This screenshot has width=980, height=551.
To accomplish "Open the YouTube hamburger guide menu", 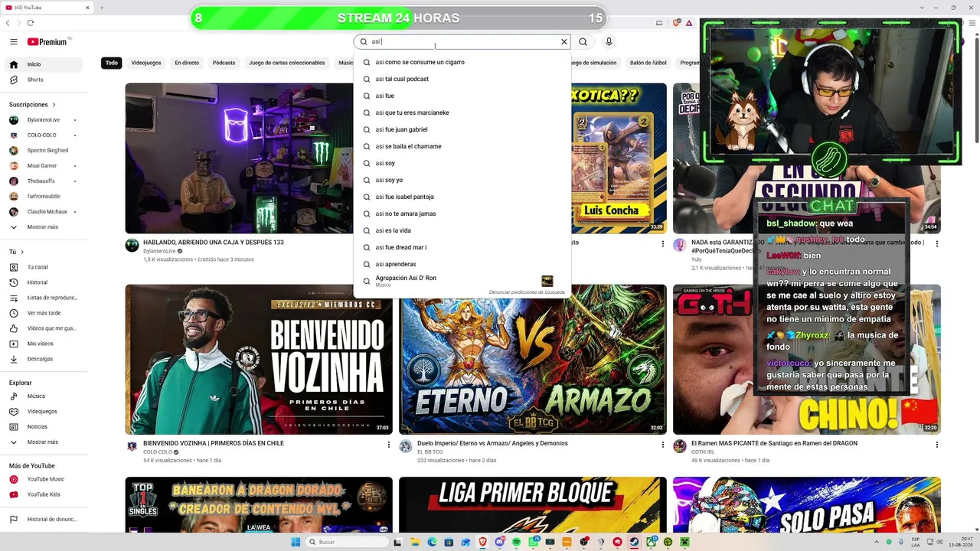I will 14,42.
